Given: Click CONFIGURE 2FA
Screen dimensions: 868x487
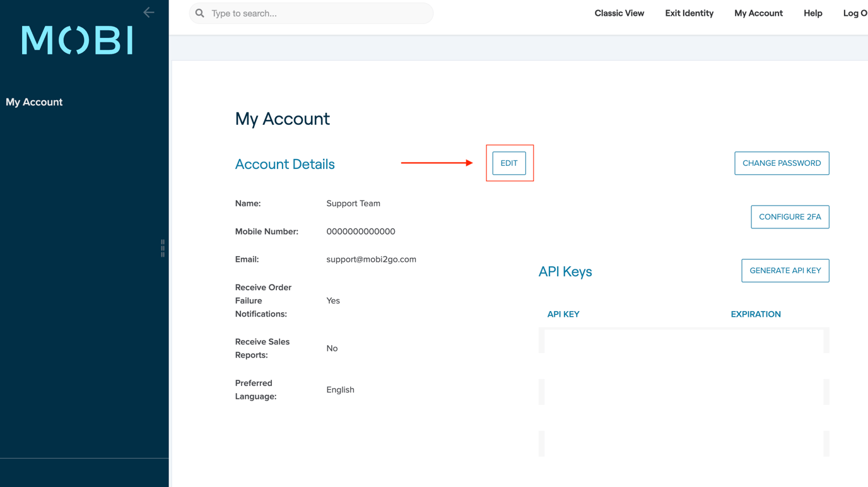Looking at the screenshot, I should point(790,216).
